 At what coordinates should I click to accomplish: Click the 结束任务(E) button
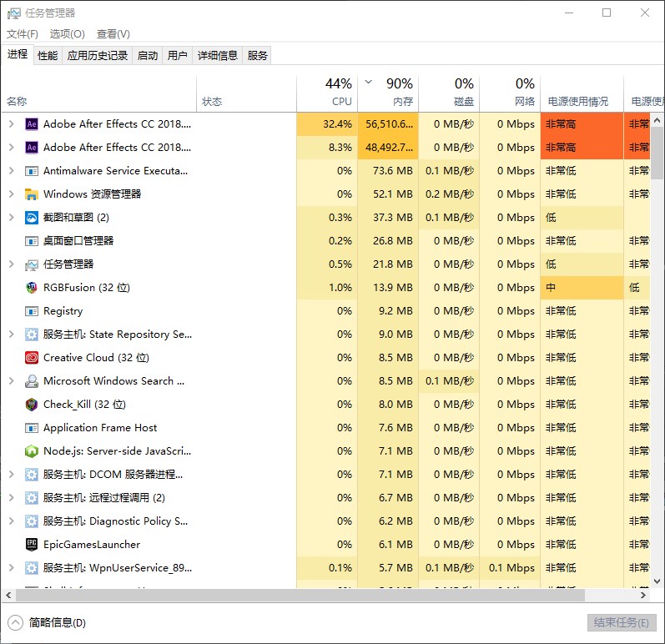622,622
